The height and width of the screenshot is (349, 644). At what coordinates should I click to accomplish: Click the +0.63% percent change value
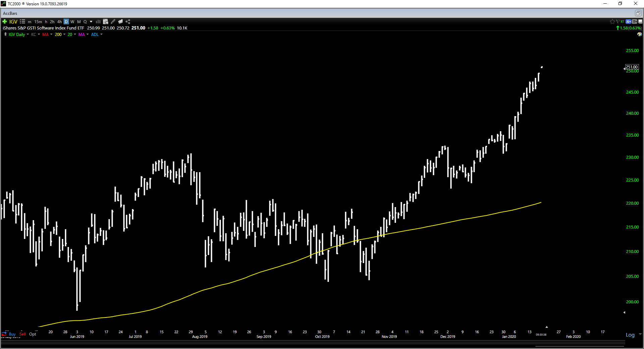(168, 28)
